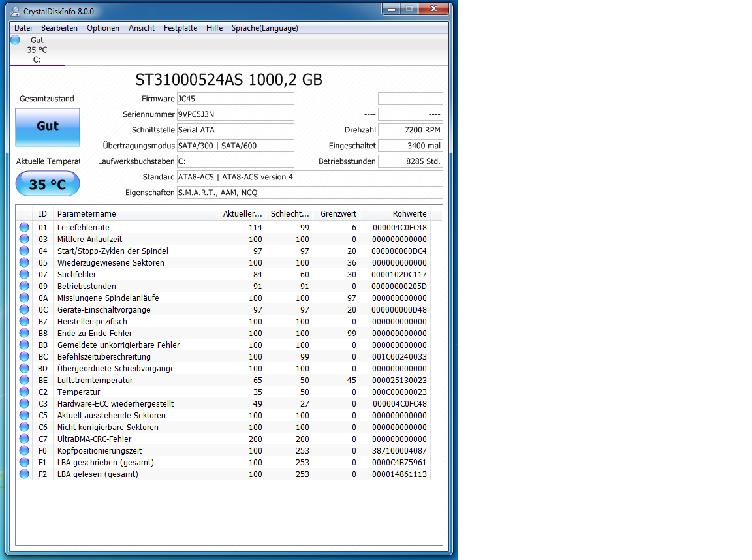Click status icon for Befehlszeitüberschreitung row
This screenshot has width=752, height=560.
tap(24, 356)
